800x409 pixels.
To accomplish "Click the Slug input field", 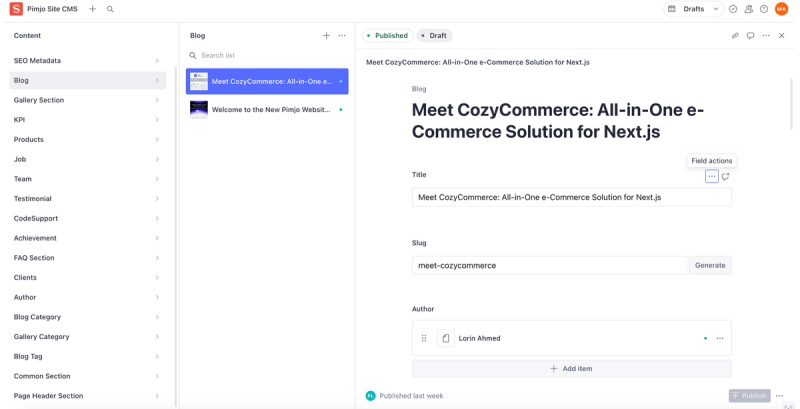I will pyautogui.click(x=549, y=265).
